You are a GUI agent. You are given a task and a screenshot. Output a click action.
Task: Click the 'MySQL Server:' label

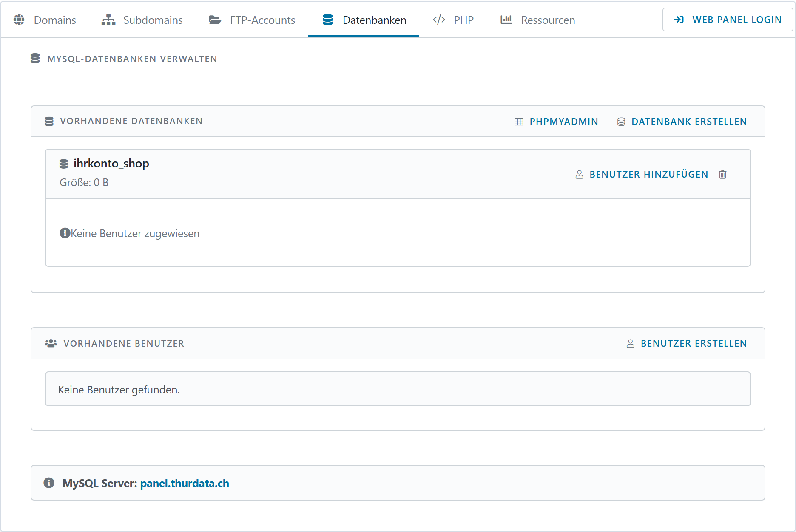[100, 483]
